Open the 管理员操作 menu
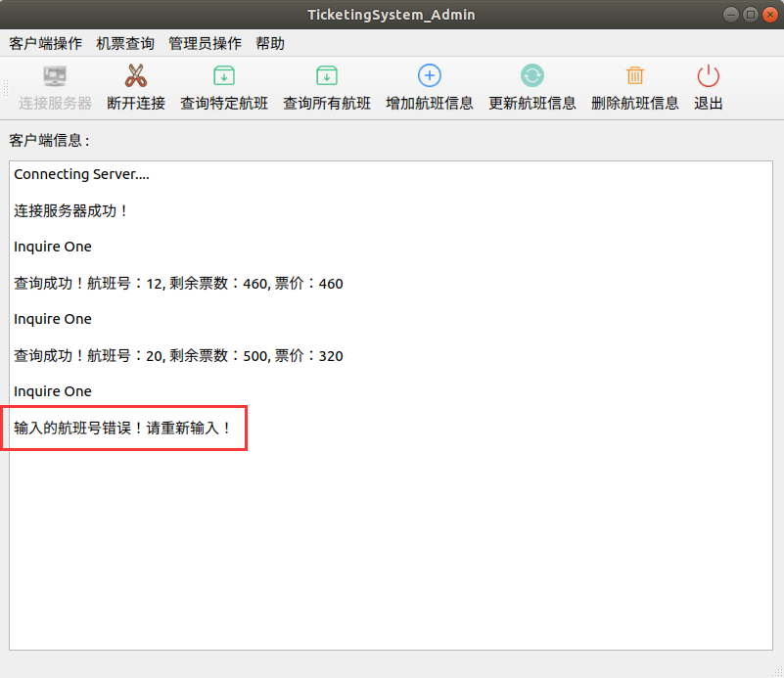Image resolution: width=784 pixels, height=678 pixels. pyautogui.click(x=205, y=43)
